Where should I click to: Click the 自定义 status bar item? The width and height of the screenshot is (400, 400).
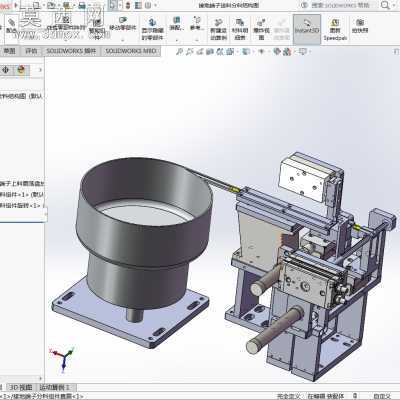tap(382, 396)
